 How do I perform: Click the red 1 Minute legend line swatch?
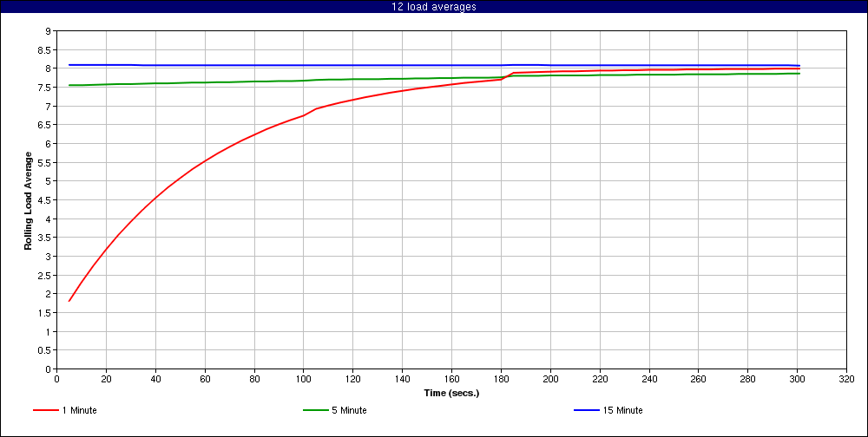(x=46, y=410)
